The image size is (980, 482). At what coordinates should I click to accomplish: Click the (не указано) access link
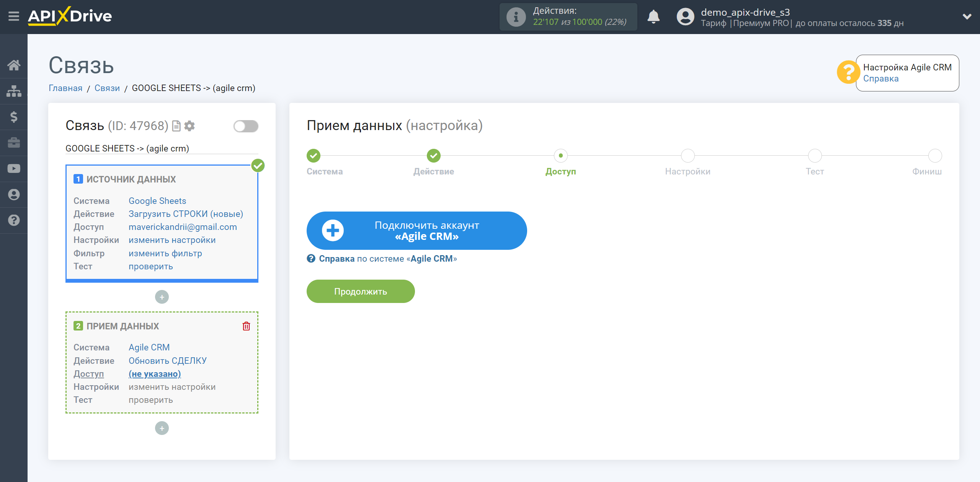155,374
